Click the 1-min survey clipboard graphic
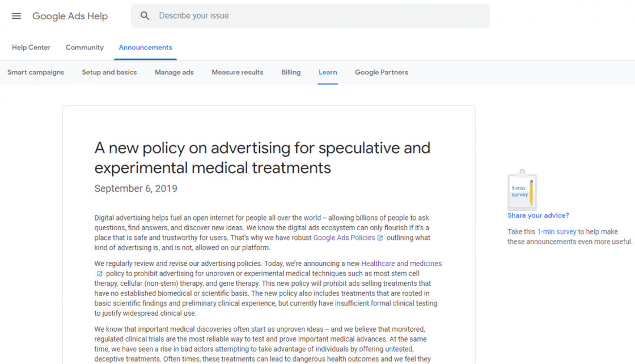The image size is (635, 364). (x=522, y=190)
